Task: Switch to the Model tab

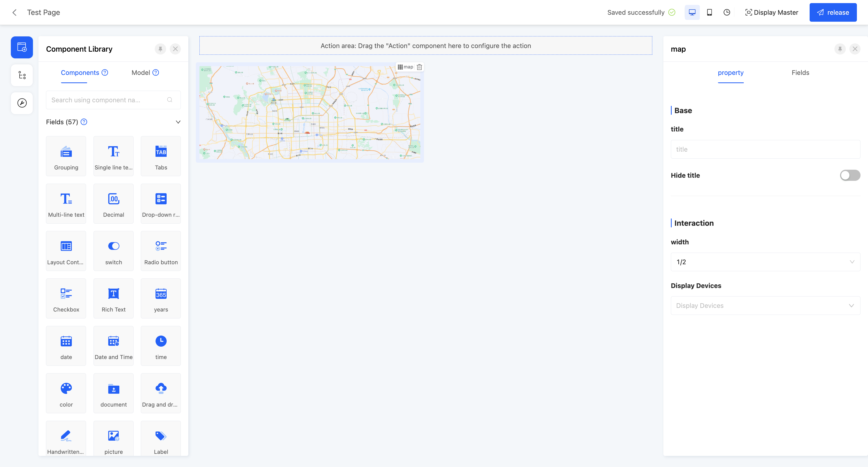Action: click(x=141, y=72)
